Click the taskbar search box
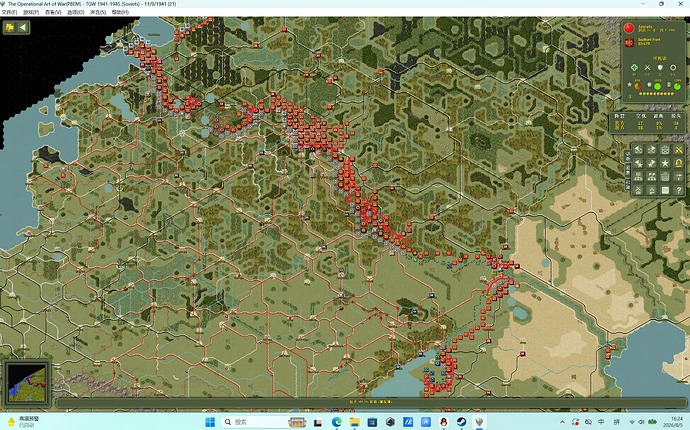Image resolution: width=690 pixels, height=430 pixels. [x=265, y=422]
